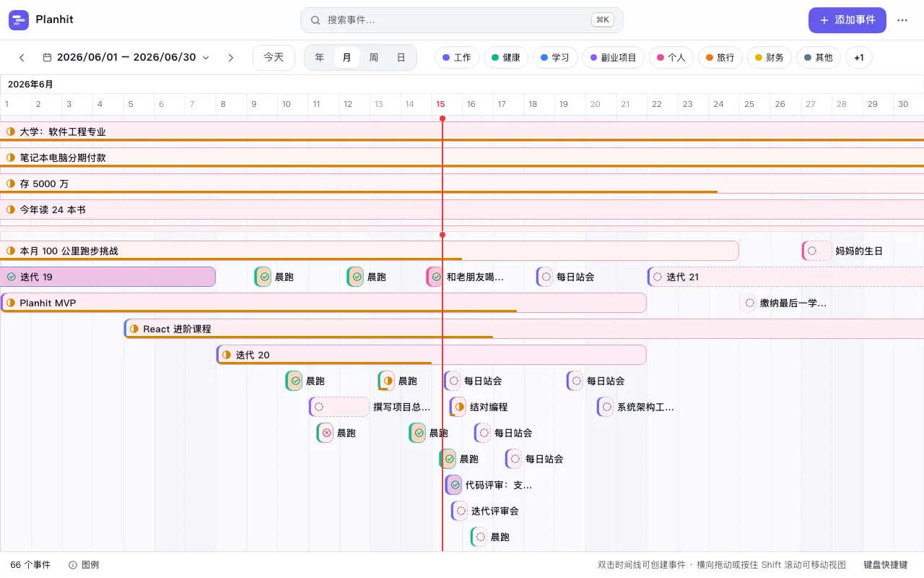
Task: Switch to 日 day view
Action: (401, 58)
